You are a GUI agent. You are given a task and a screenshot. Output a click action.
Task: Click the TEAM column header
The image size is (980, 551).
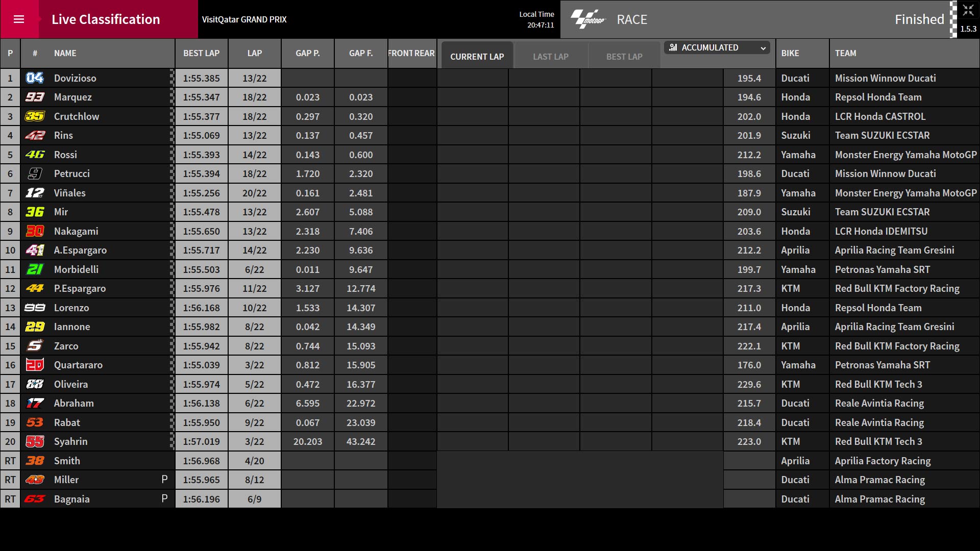[904, 53]
